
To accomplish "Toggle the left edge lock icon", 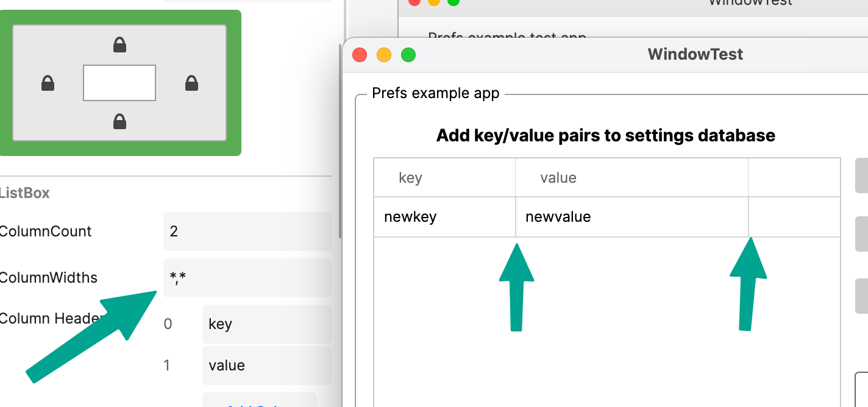I will tap(48, 83).
